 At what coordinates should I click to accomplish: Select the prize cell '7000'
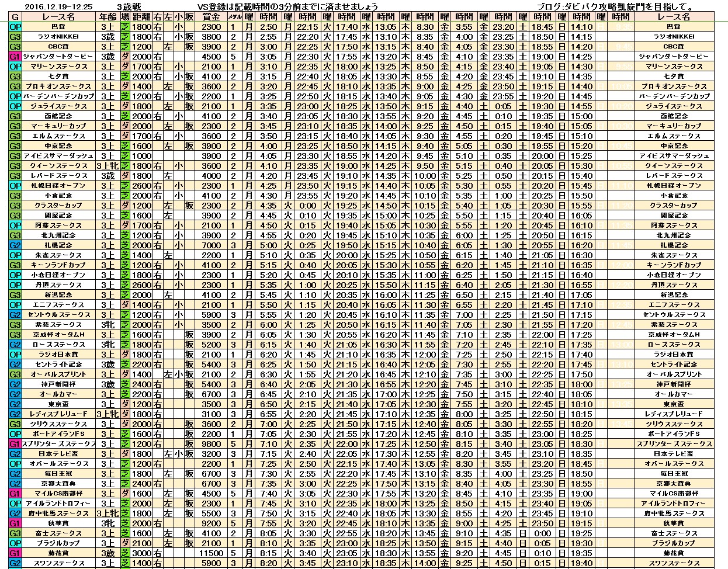(x=211, y=245)
